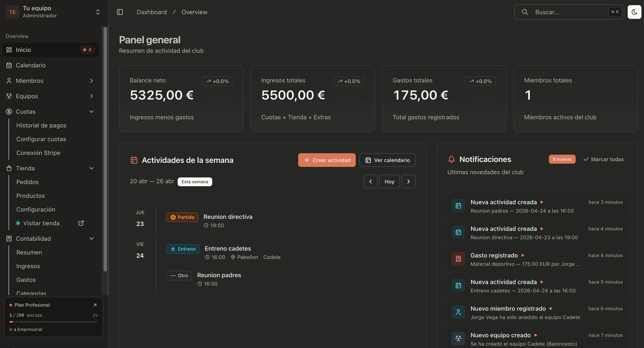644x348 pixels.
Task: Go to next week arrow
Action: coord(409,182)
